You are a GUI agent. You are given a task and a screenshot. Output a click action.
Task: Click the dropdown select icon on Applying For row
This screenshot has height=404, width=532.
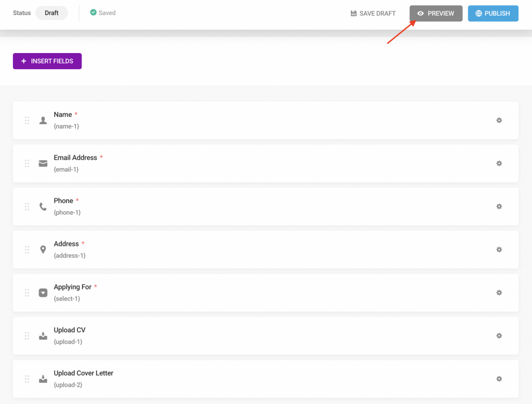43,293
